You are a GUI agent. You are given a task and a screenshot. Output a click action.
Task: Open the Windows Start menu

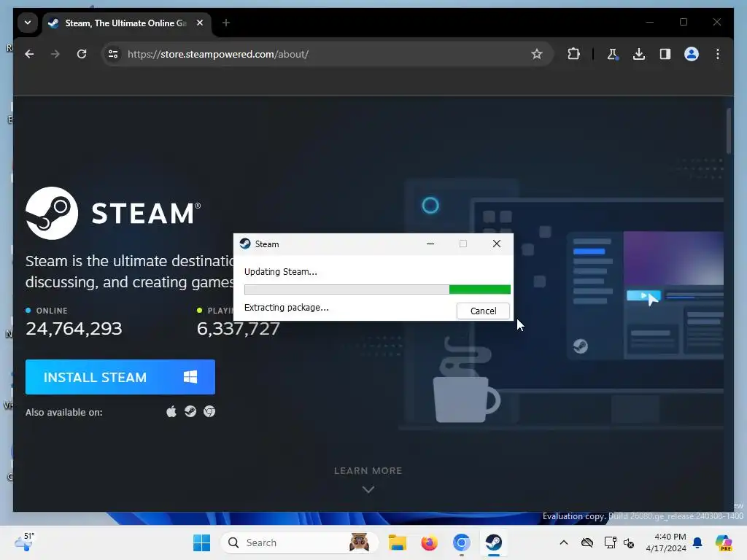(x=201, y=542)
